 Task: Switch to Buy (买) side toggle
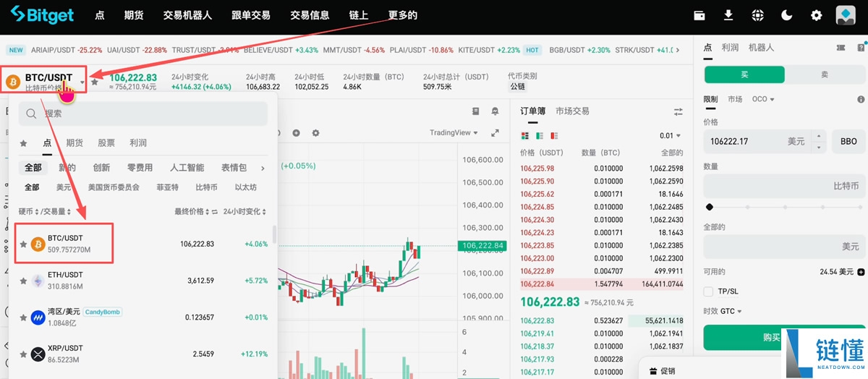[744, 74]
